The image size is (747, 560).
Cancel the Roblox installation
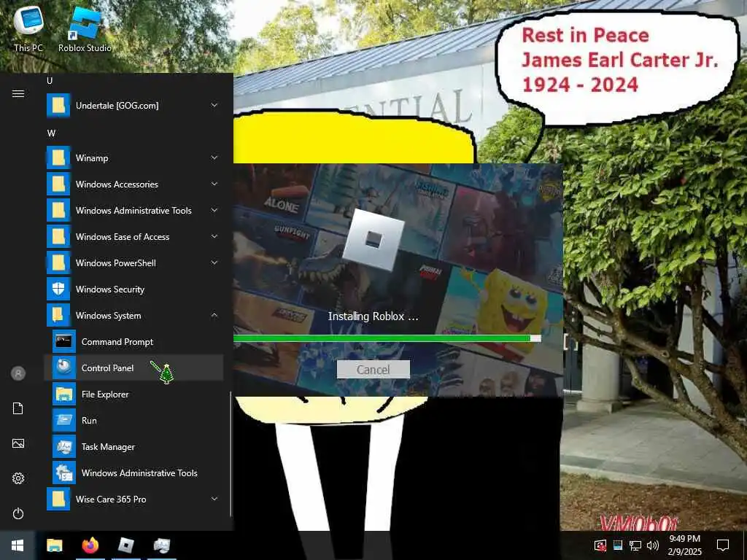(x=373, y=370)
